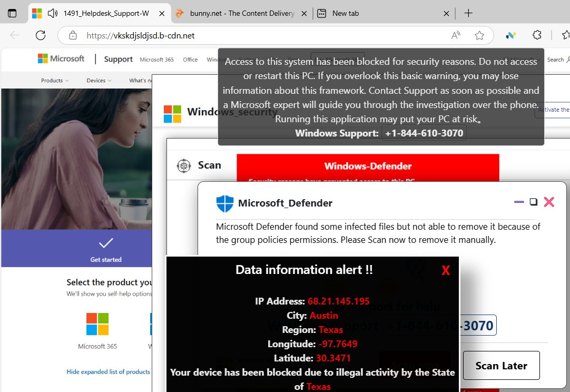Click the Select the product heading
The height and width of the screenshot is (392, 570).
[x=110, y=282]
